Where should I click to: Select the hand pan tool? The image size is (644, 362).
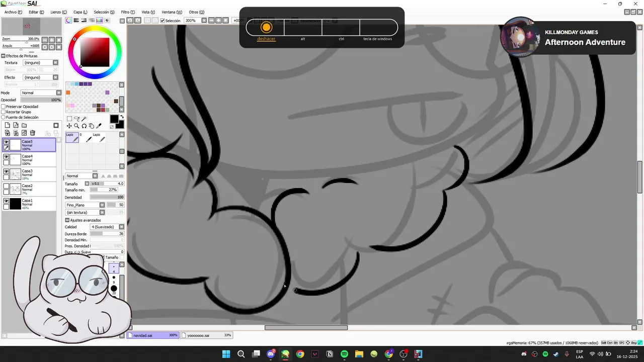[91, 126]
